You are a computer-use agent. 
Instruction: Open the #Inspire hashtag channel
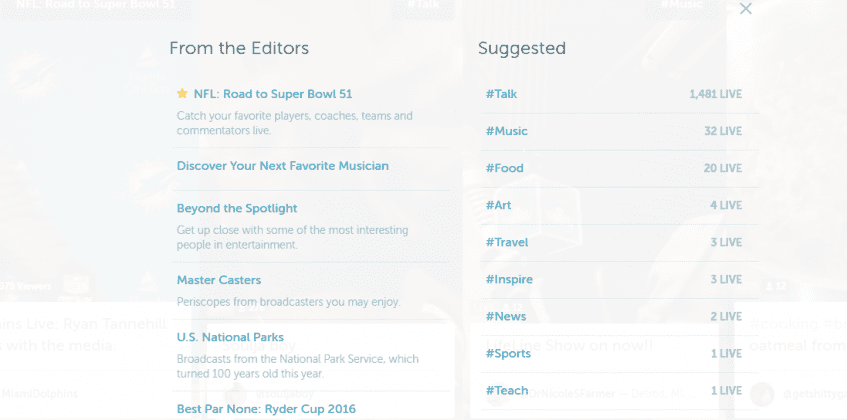(x=509, y=279)
